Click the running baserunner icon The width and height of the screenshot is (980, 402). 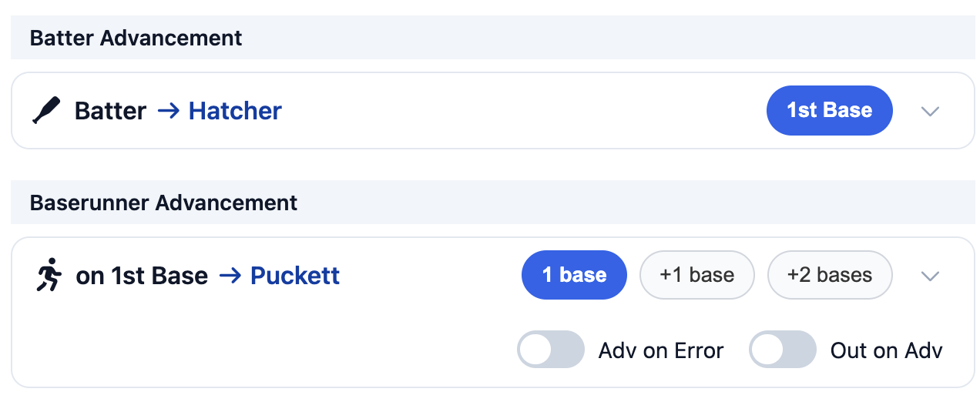point(49,276)
